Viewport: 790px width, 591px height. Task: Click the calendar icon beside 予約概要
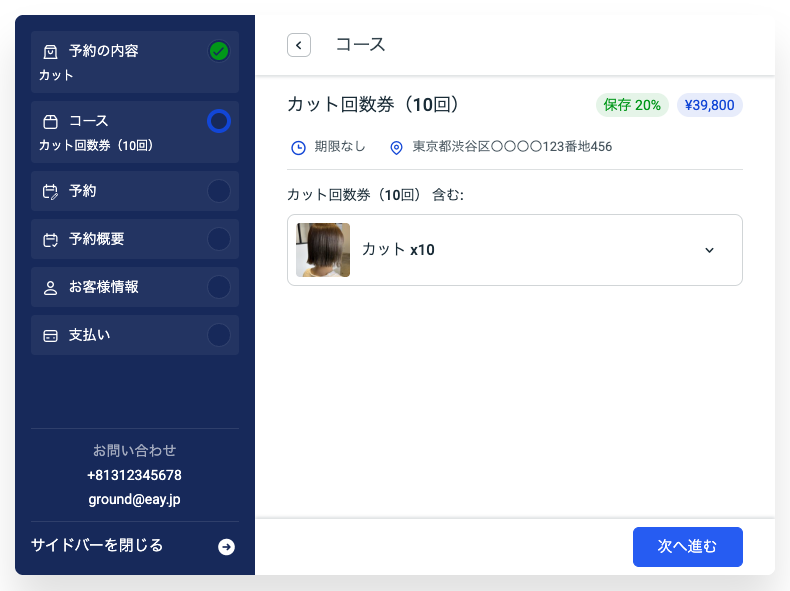[x=50, y=240]
